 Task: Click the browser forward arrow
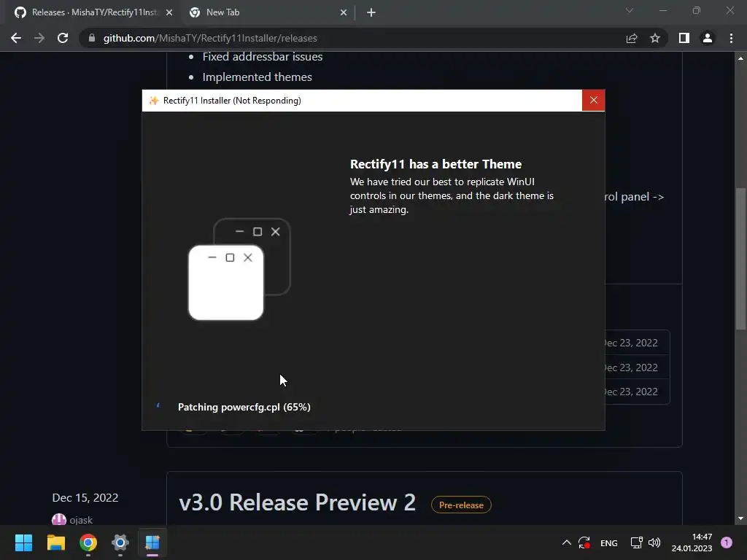click(39, 38)
